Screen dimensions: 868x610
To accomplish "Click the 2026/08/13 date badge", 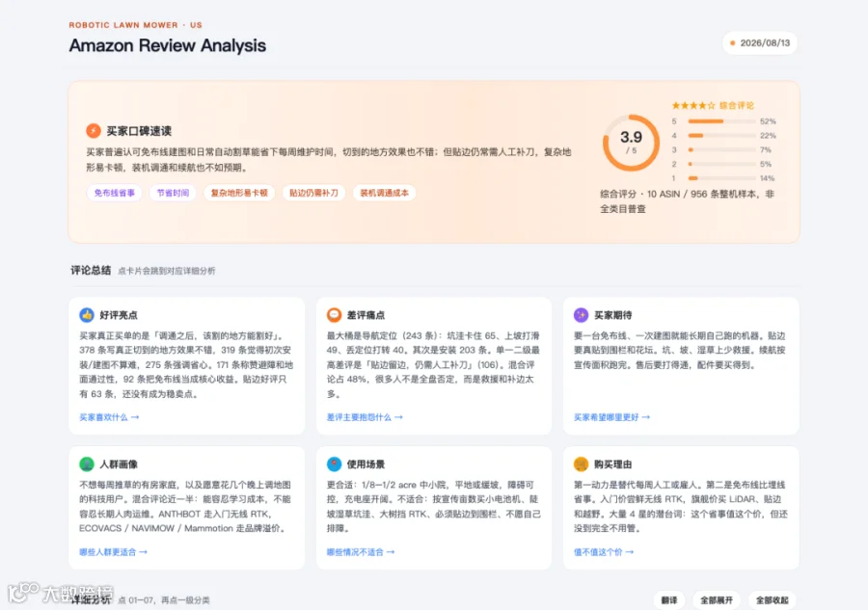I will coord(760,43).
